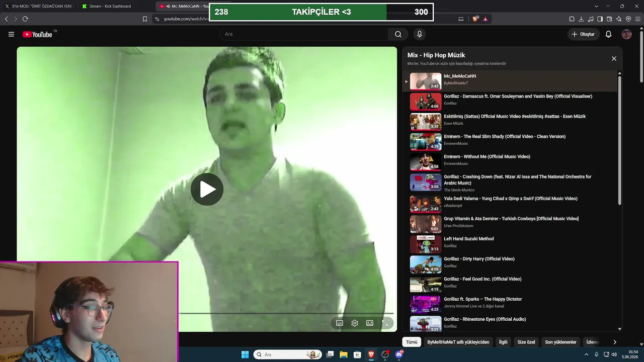This screenshot has width=644, height=362.
Task: Select the Mc_MeMoCaNN YouTube browser tab
Action: click(182, 6)
